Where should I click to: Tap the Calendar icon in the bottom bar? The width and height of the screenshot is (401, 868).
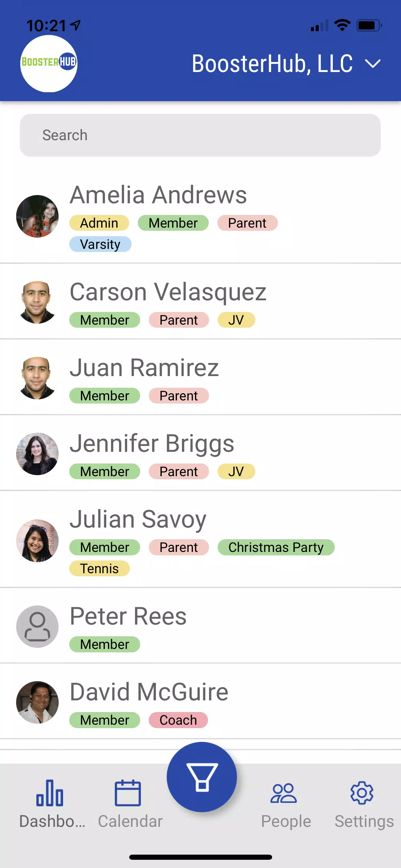[x=127, y=793]
